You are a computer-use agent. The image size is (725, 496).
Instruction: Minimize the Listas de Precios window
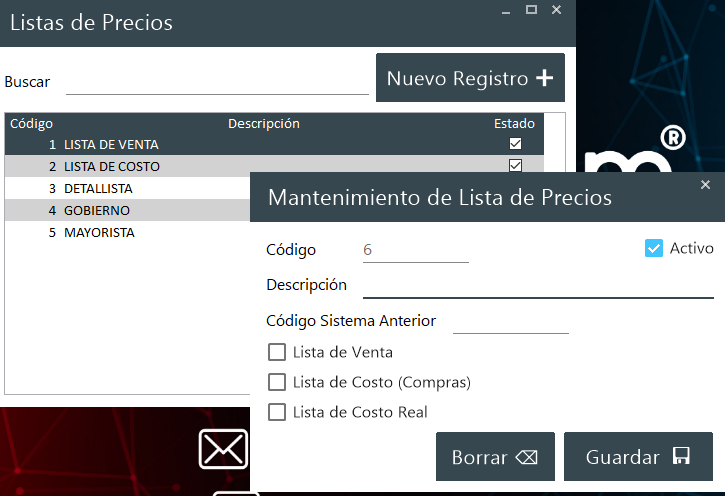tap(506, 10)
